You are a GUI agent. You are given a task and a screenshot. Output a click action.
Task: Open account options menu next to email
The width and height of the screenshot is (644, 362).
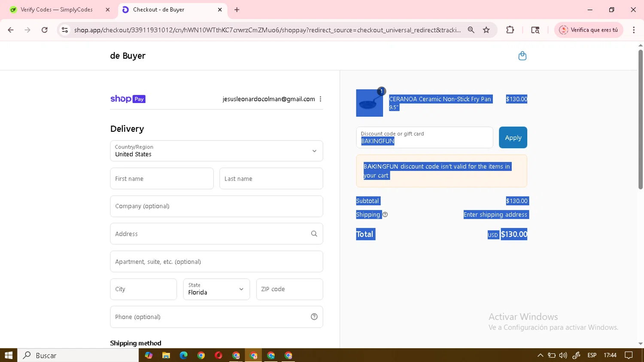click(320, 99)
